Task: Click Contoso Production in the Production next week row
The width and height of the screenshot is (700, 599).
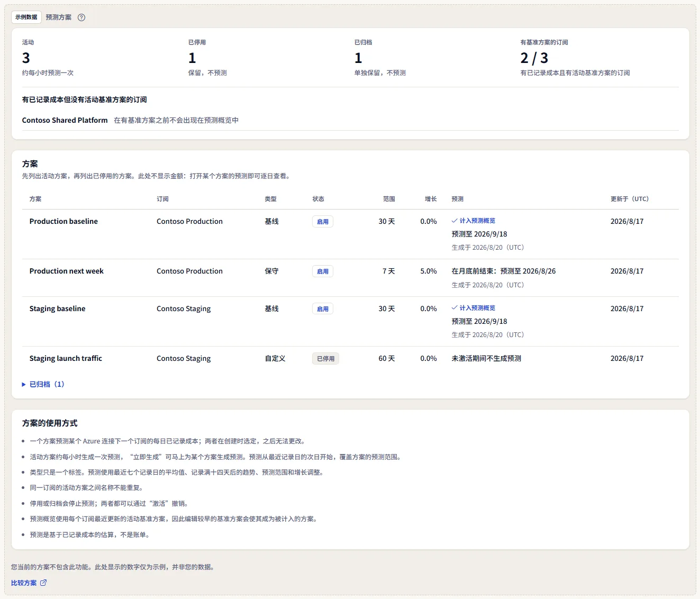Action: pyautogui.click(x=189, y=271)
